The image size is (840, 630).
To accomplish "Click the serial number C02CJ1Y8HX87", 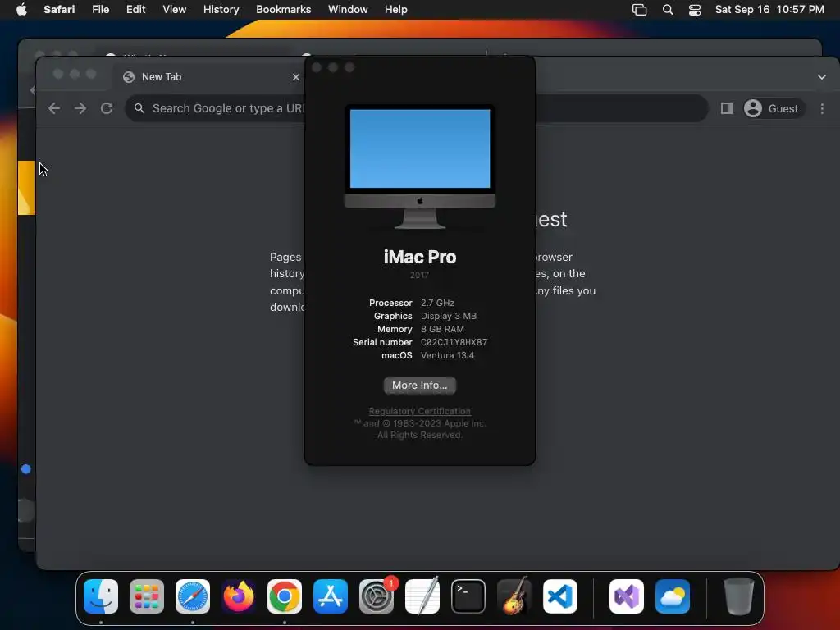I will pos(454,342).
